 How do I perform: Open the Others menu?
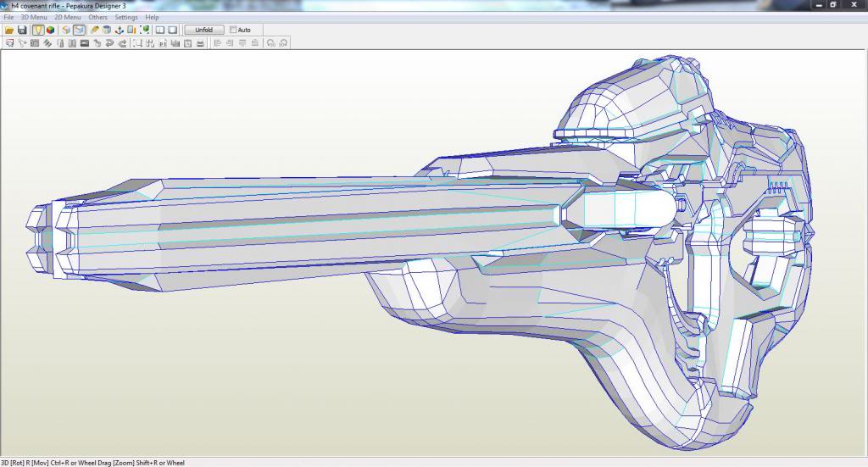pos(98,17)
